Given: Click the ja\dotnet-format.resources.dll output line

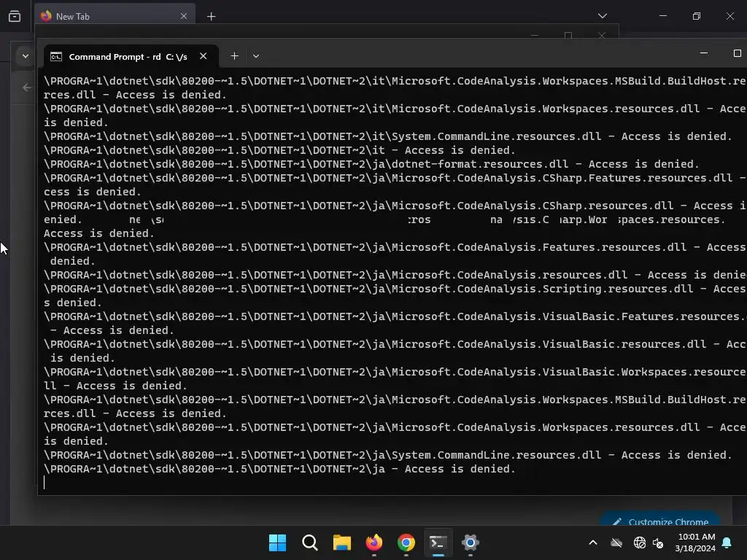Looking at the screenshot, I should [x=371, y=164].
